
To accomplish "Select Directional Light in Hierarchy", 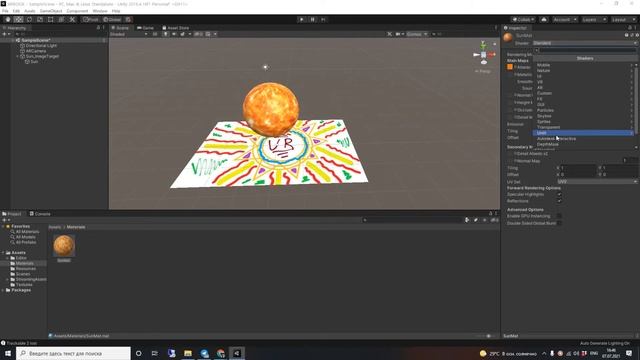I will [41, 46].
